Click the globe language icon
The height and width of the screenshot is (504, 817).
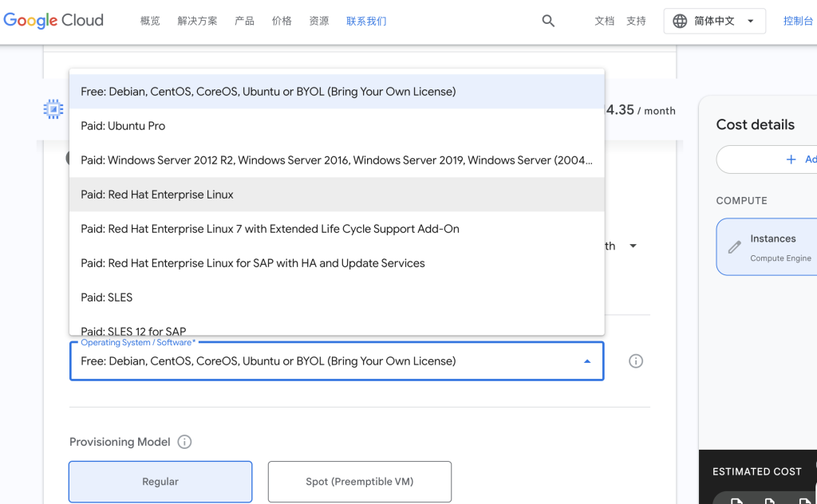coord(680,21)
